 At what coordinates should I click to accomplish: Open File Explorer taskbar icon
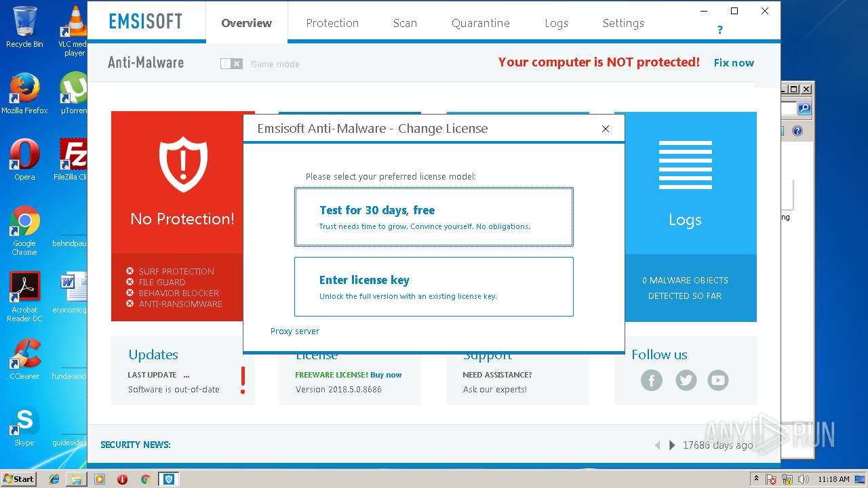pos(77,479)
